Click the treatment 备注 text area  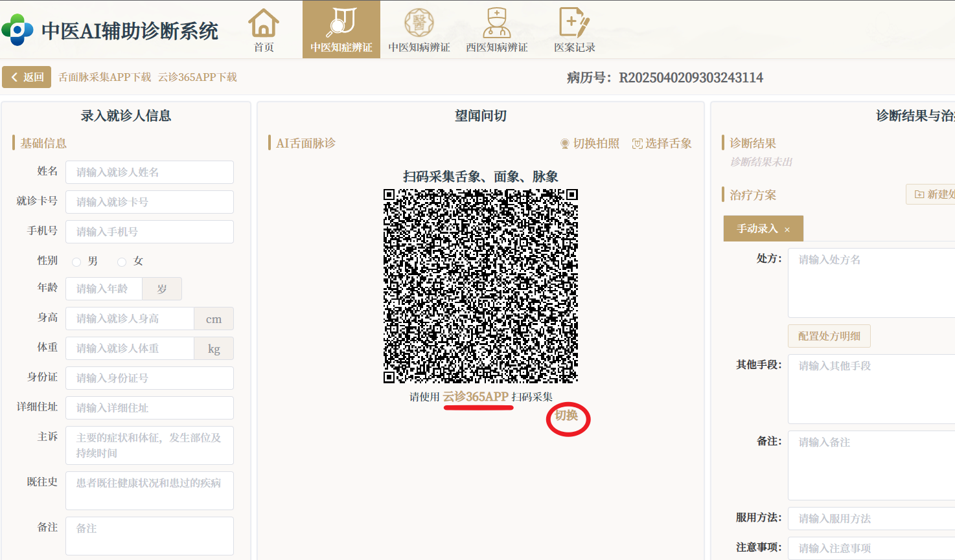(871, 465)
